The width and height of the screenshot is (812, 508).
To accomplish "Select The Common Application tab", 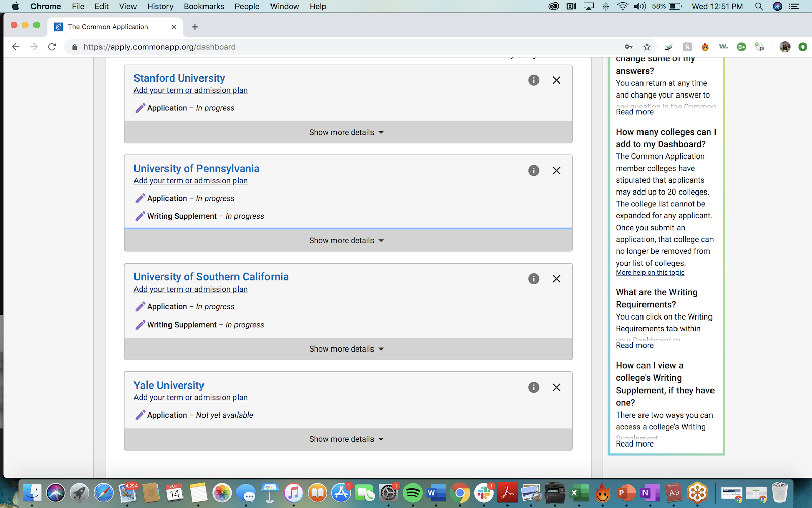I will click(x=116, y=27).
